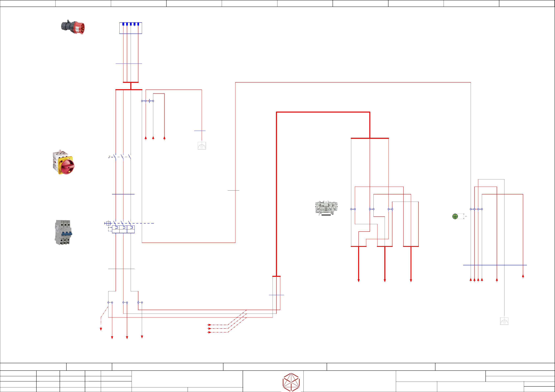Click the three-pole circuit breaker photo
Viewport: 555px width, 392px height.
coord(63,232)
